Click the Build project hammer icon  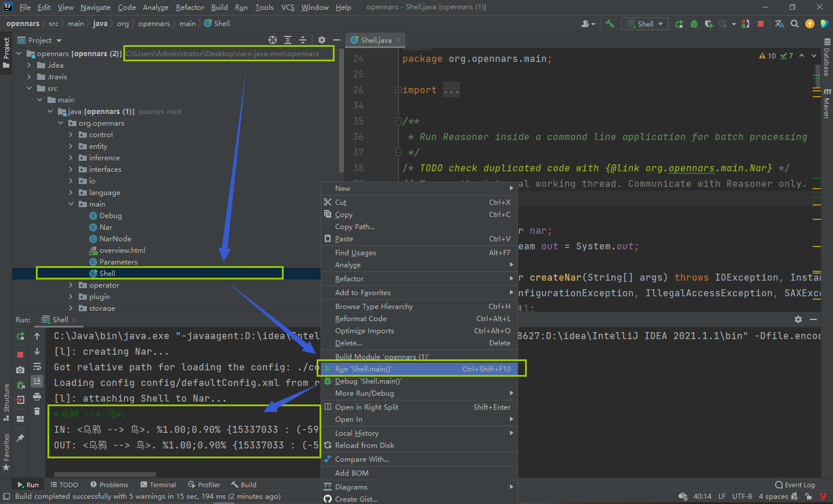click(610, 24)
